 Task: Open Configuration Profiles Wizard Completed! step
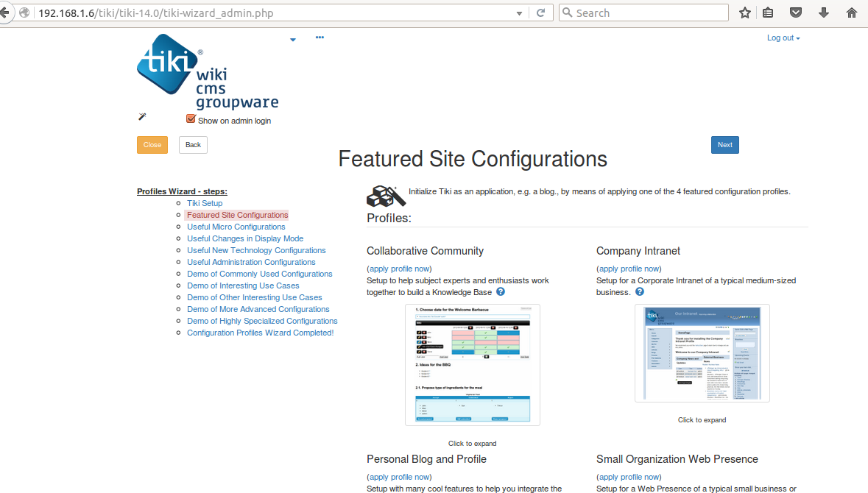260,333
